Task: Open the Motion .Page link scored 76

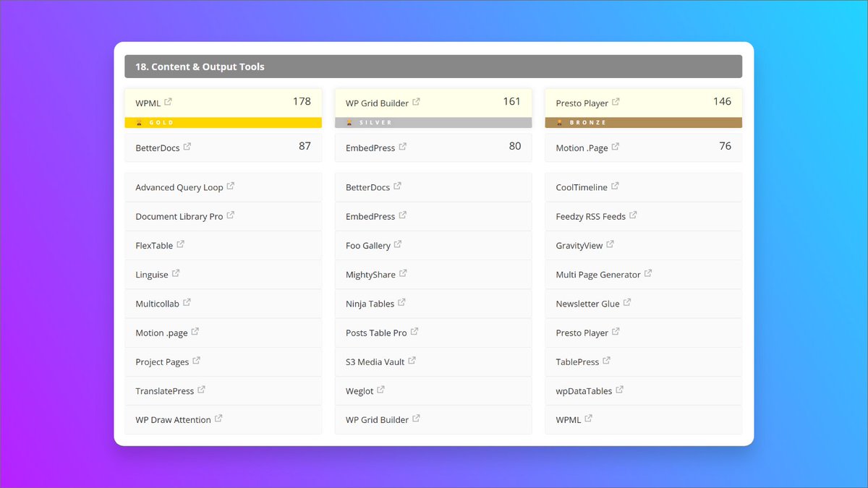Action: tap(582, 147)
